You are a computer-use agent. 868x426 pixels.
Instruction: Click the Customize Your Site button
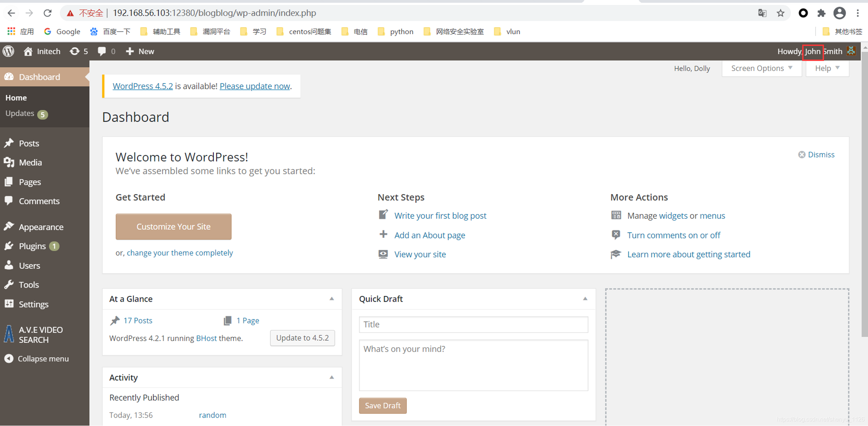173,226
